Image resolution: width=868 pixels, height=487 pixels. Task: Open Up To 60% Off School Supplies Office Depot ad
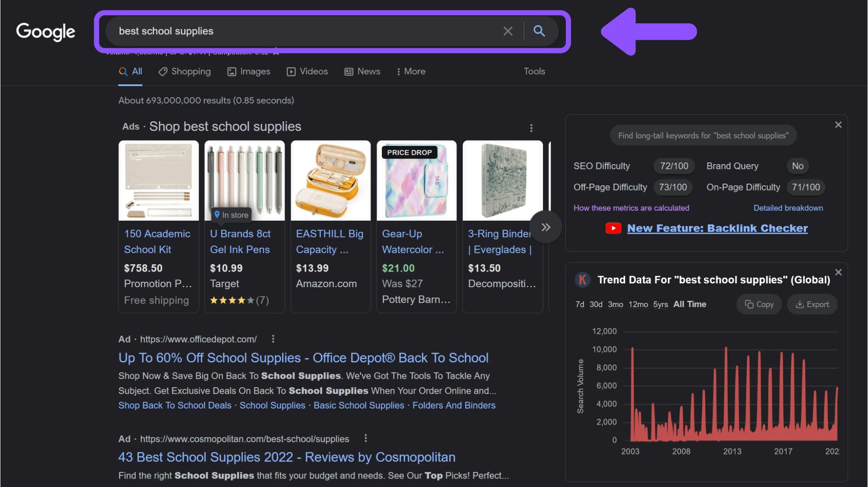(x=303, y=358)
